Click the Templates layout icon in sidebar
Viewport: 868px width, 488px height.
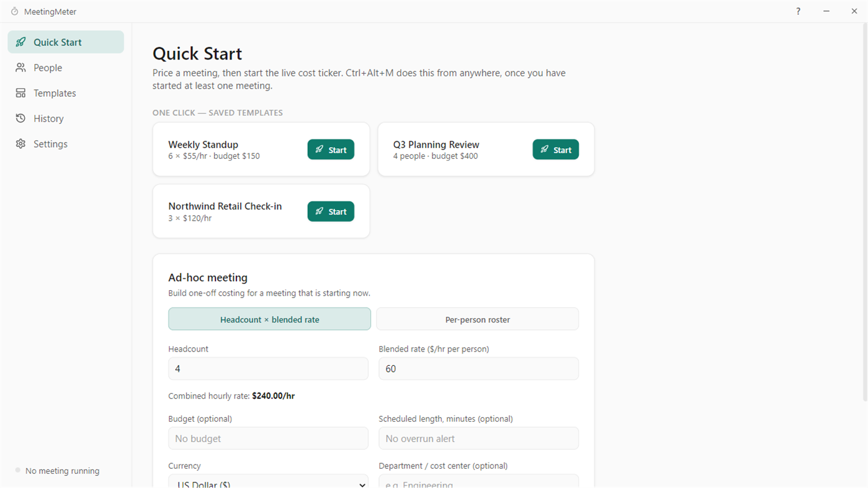[21, 93]
